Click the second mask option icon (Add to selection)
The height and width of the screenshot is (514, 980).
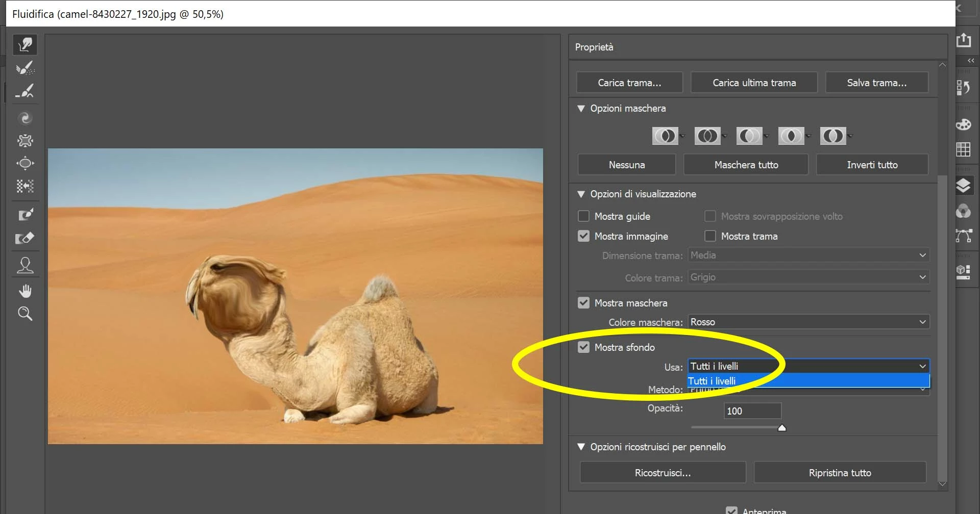tap(707, 136)
